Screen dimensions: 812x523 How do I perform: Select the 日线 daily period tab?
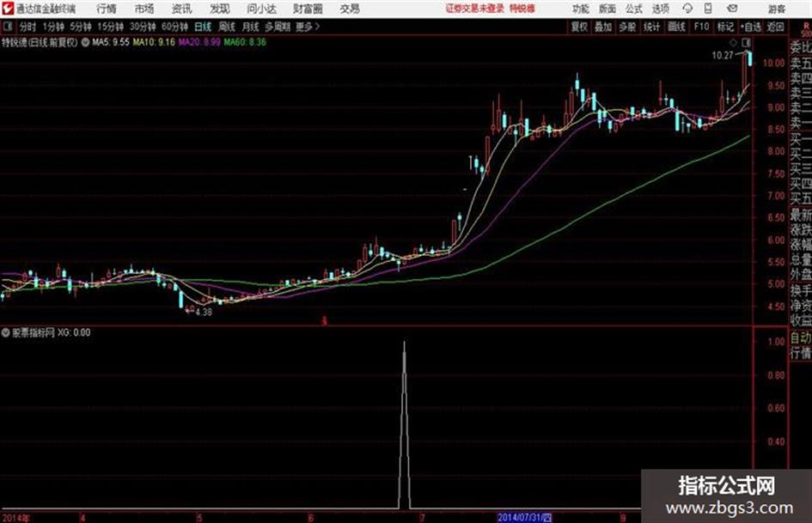tap(203, 27)
